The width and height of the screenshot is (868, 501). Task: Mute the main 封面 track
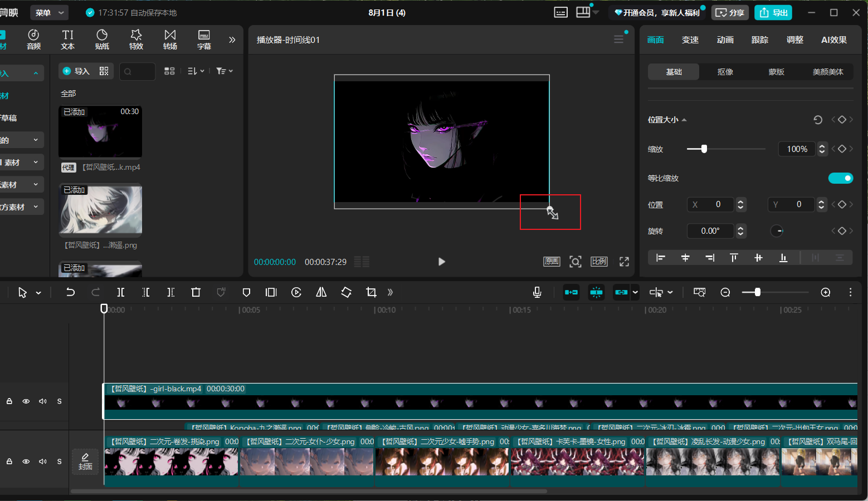pyautogui.click(x=43, y=461)
